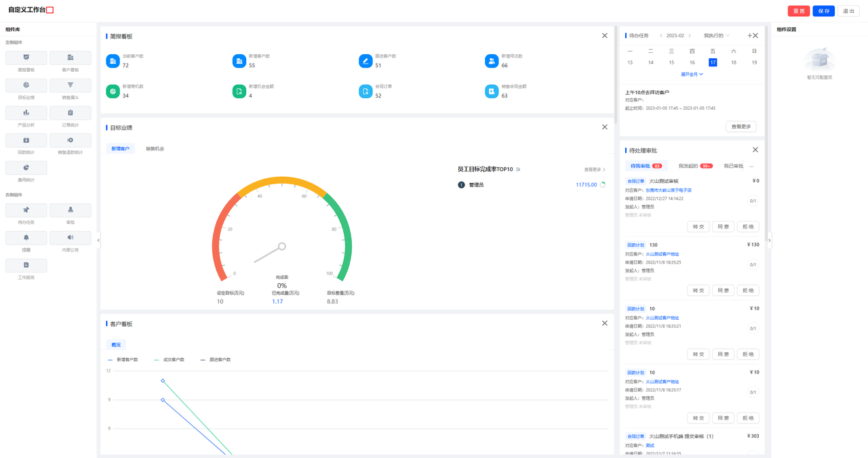Choose the 内部公告 speaker component
Viewport: 868px width, 458px height.
(71, 238)
